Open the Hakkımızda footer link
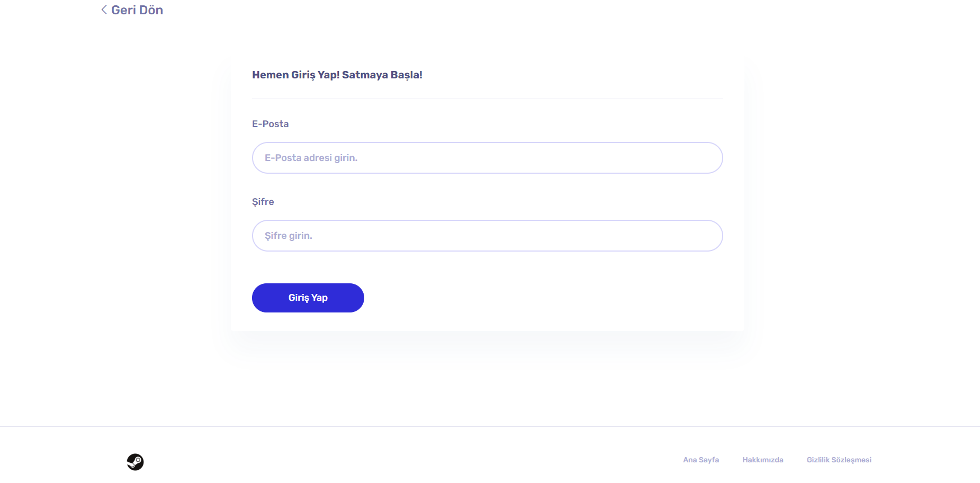The image size is (980, 483). point(763,460)
